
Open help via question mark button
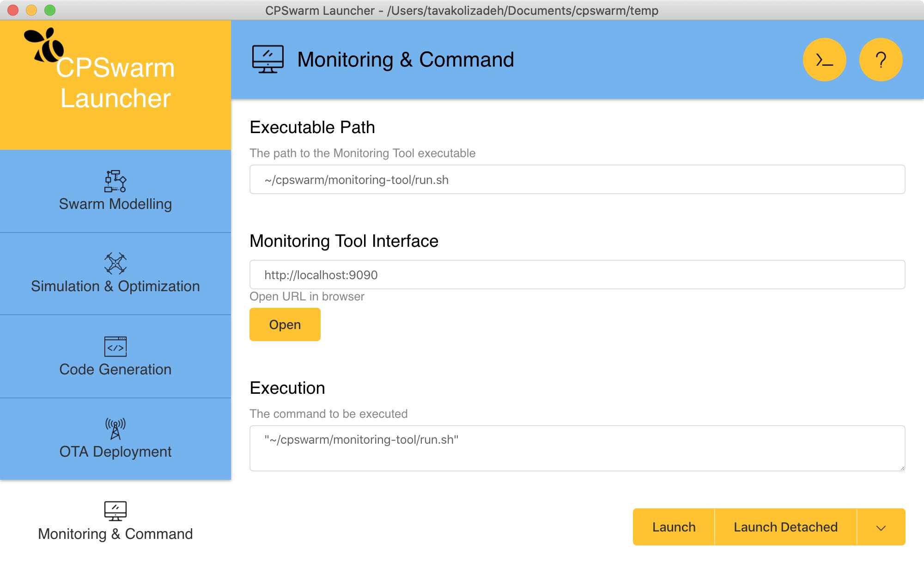[x=881, y=60]
